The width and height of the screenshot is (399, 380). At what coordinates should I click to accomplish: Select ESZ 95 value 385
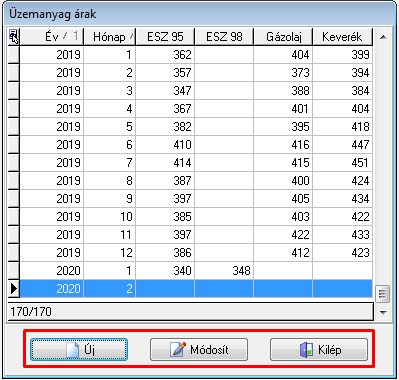165,217
